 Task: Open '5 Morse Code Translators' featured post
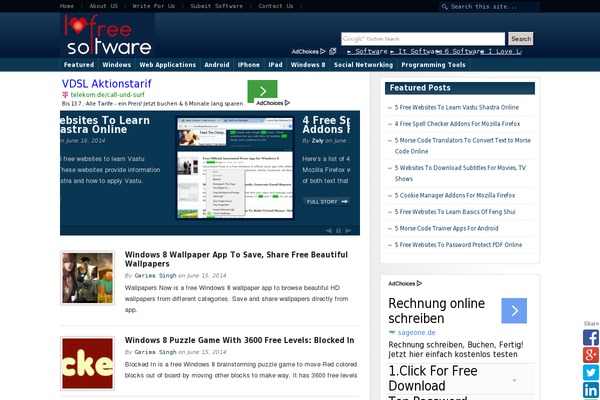[x=463, y=146]
